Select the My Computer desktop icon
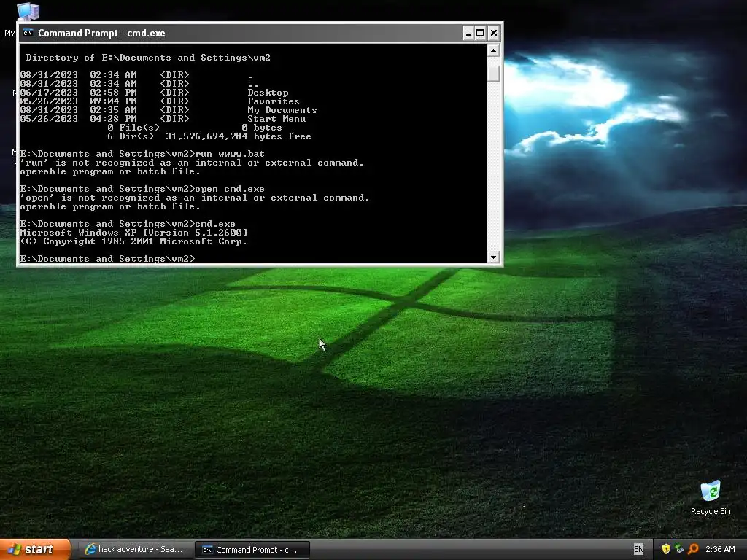Viewport: 747px width, 560px height. (27, 12)
